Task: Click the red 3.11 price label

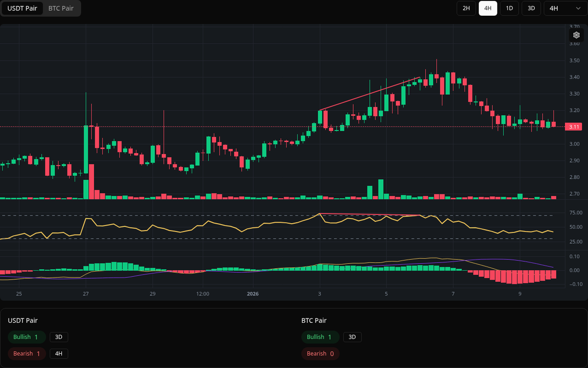Action: (574, 127)
